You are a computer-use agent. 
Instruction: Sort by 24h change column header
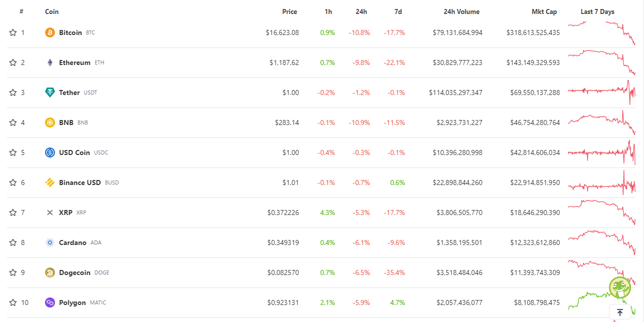(361, 11)
